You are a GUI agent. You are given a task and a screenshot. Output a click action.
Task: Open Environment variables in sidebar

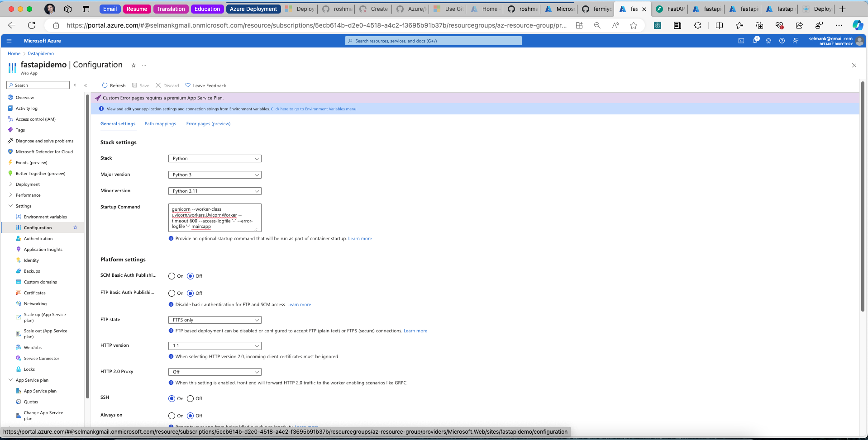[x=45, y=217]
